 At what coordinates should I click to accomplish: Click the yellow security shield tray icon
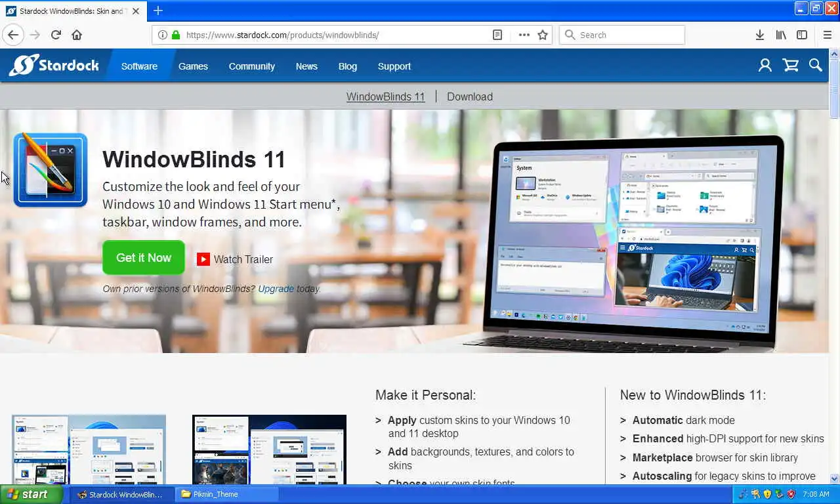pyautogui.click(x=767, y=494)
